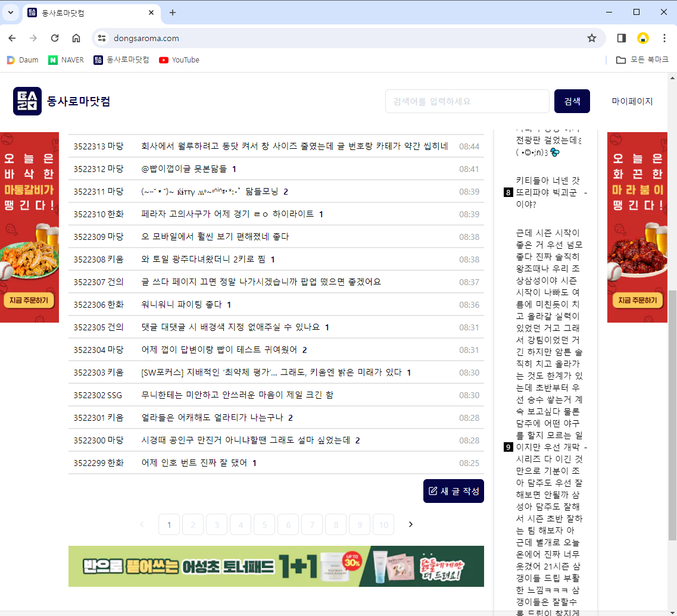Open the Daum bookmark

pos(23,60)
